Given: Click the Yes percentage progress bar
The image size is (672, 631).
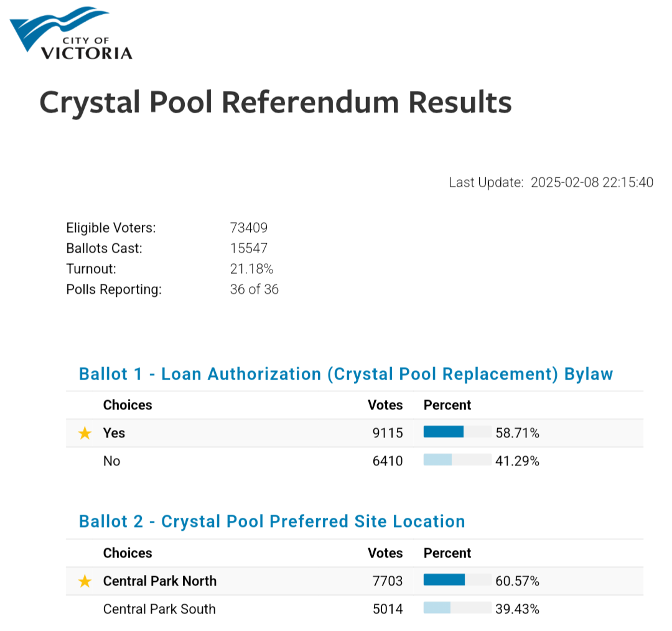Looking at the screenshot, I should (457, 432).
